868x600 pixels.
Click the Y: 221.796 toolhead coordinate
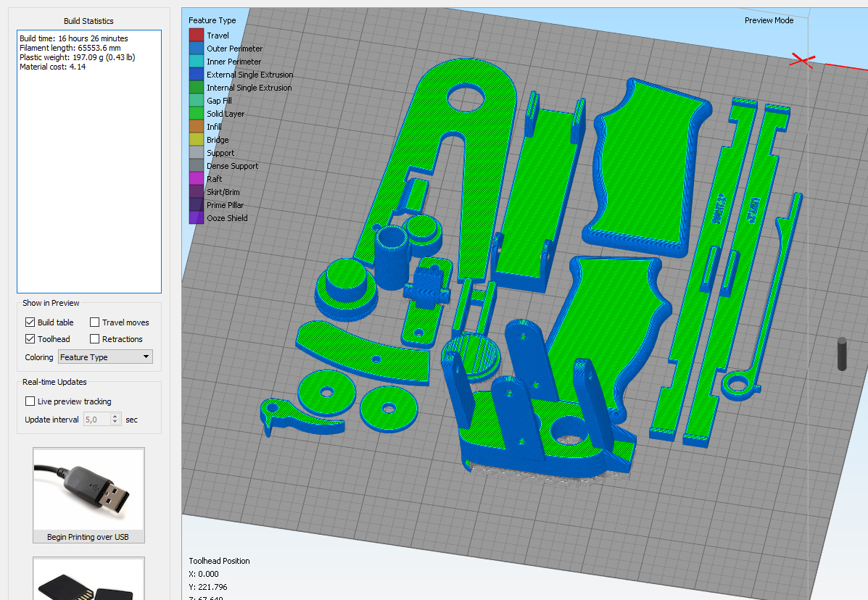[208, 587]
